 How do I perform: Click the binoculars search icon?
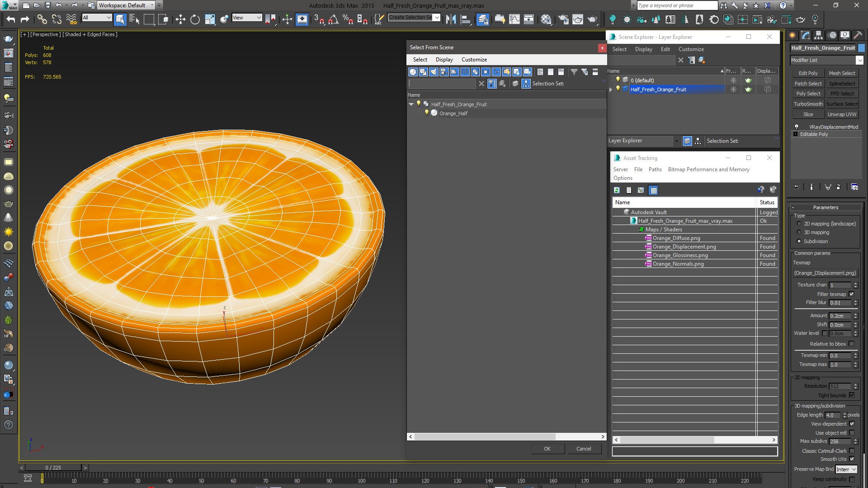[724, 5]
